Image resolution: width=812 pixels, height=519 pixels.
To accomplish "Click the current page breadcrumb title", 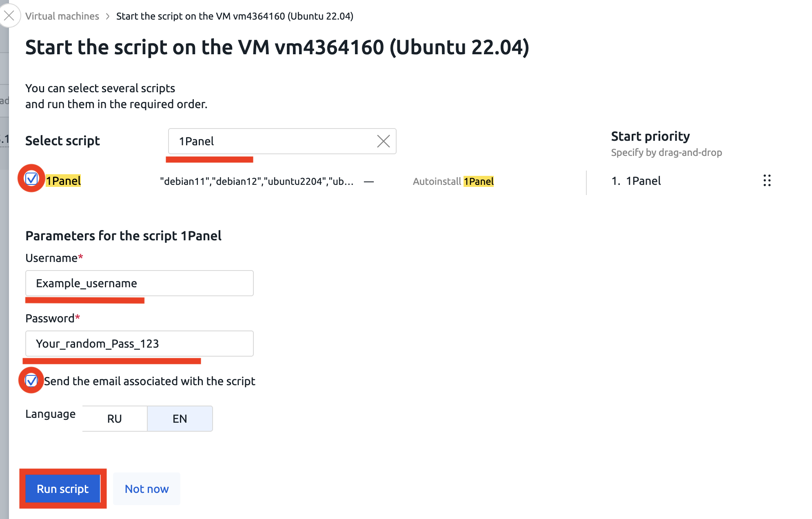I will pyautogui.click(x=235, y=16).
